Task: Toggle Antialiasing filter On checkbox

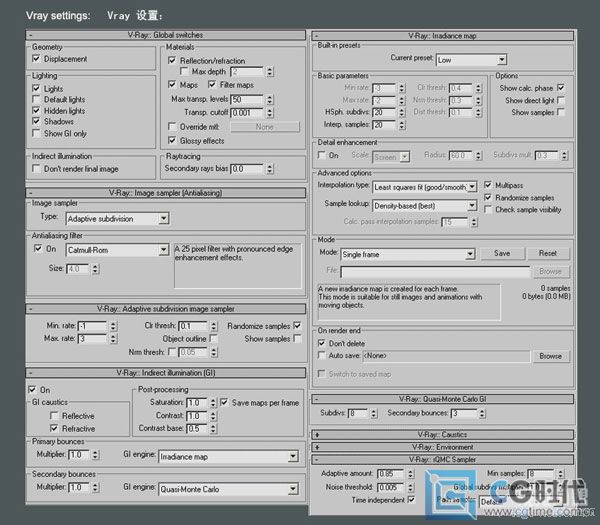Action: click(x=38, y=249)
